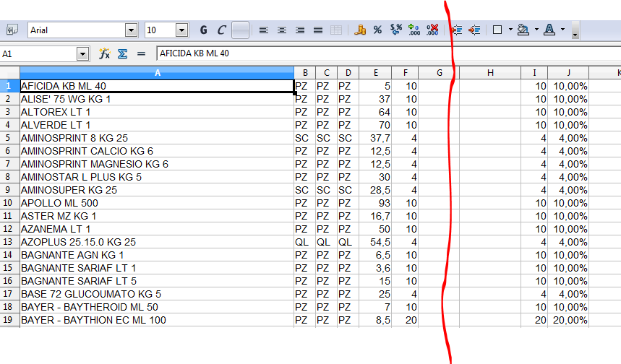Open the Styles and Formatting icon
This screenshot has width=621, height=364.
coord(12,30)
